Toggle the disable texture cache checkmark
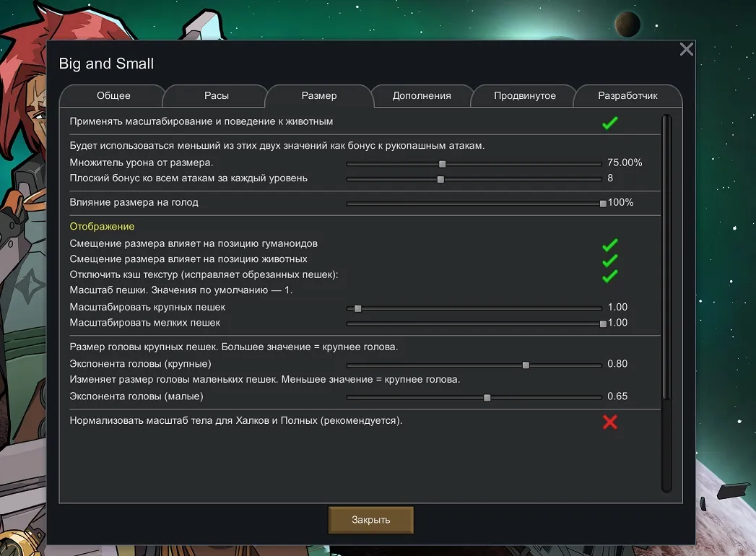This screenshot has width=756, height=556. pos(609,276)
